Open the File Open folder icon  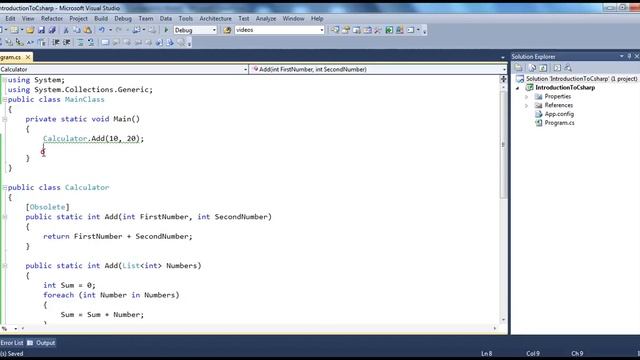(30, 30)
